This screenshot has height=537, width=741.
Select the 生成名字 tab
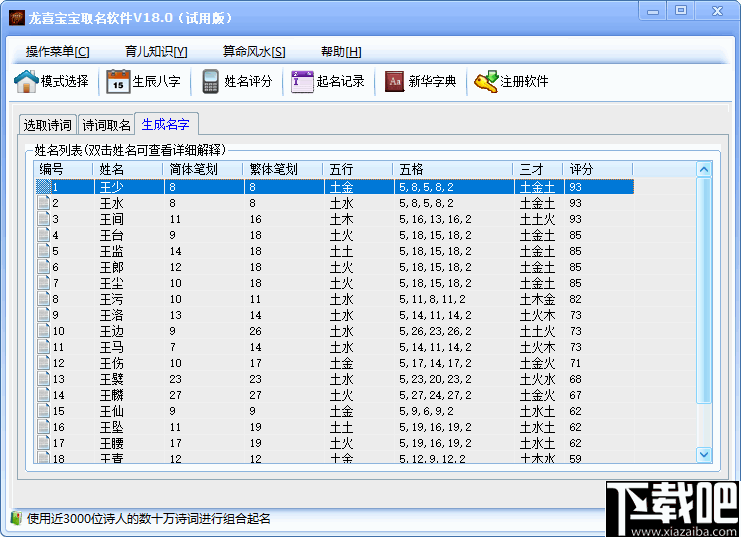point(166,124)
